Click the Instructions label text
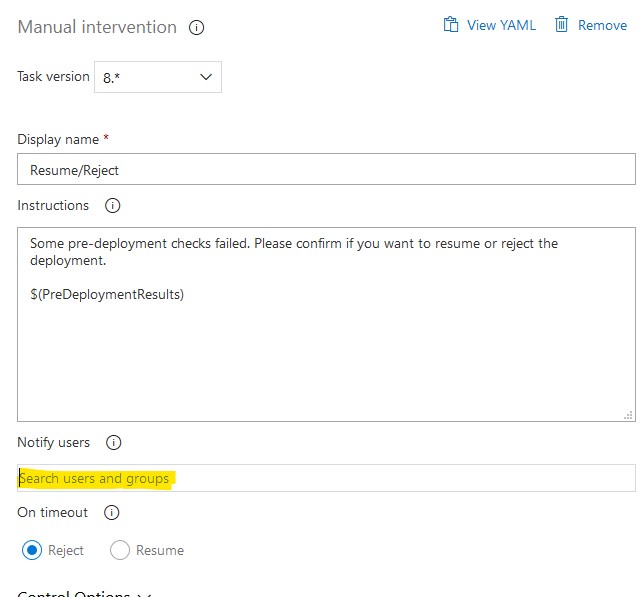Screen dimensions: 643x597 tap(53, 205)
